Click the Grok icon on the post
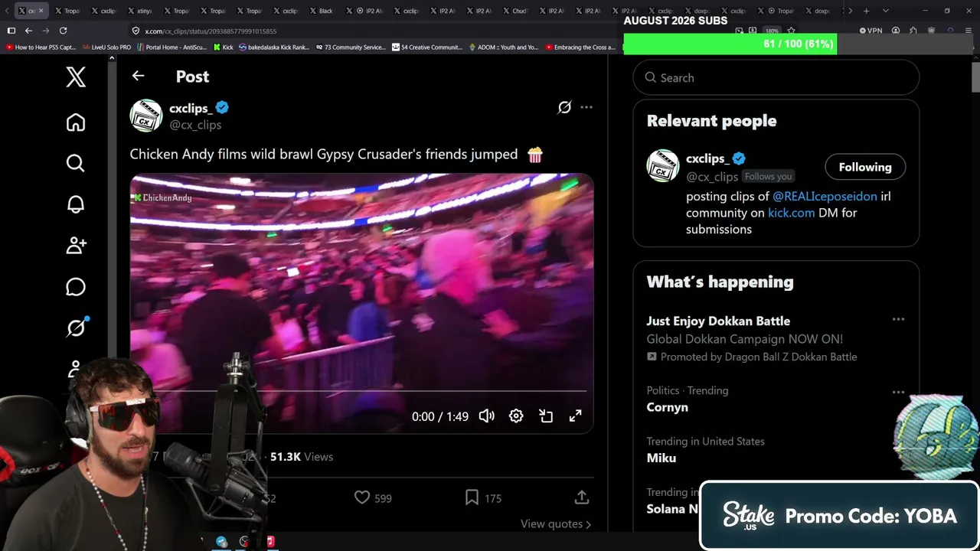980x551 pixels. coord(564,108)
